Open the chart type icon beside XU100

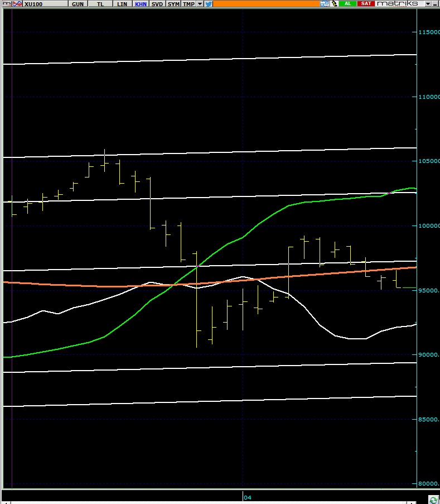point(17,4)
